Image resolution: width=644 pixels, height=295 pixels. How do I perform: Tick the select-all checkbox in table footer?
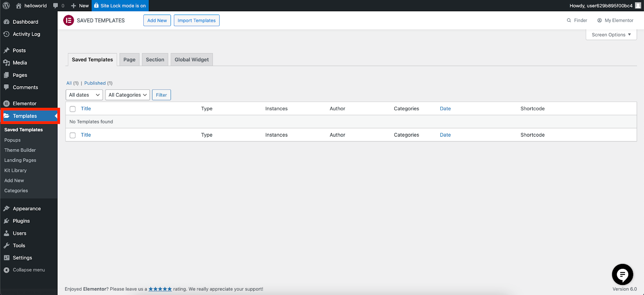(72, 135)
